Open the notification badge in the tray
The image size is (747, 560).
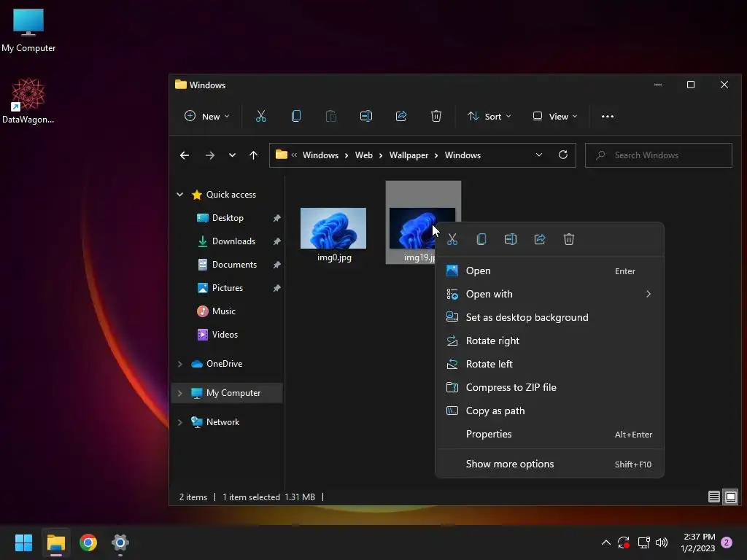click(x=727, y=542)
